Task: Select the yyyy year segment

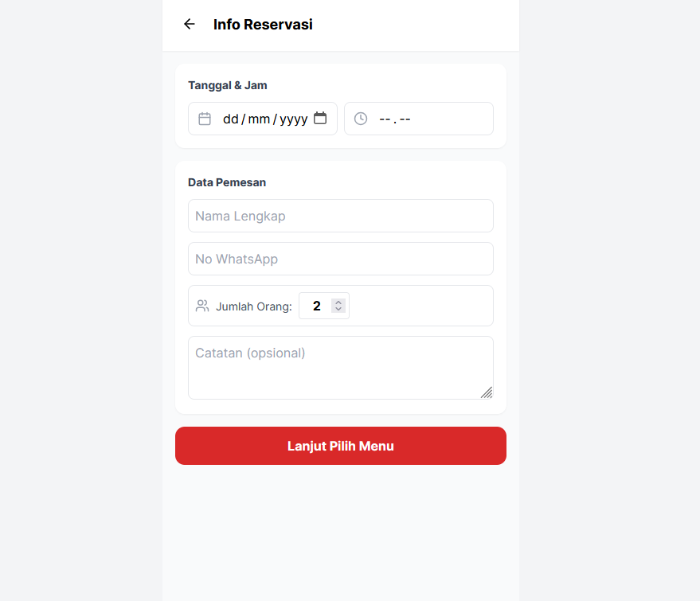Action: tap(293, 119)
